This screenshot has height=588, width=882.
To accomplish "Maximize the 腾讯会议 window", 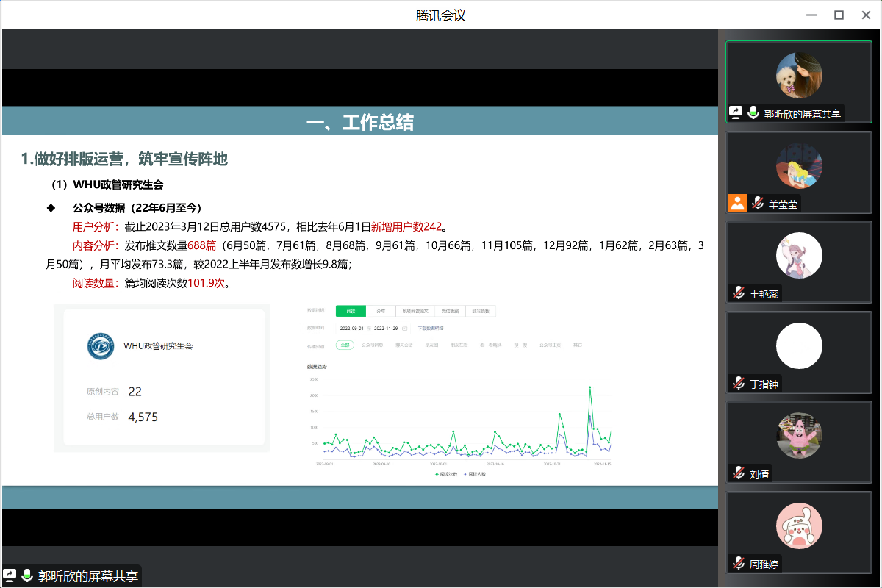I will coord(839,15).
